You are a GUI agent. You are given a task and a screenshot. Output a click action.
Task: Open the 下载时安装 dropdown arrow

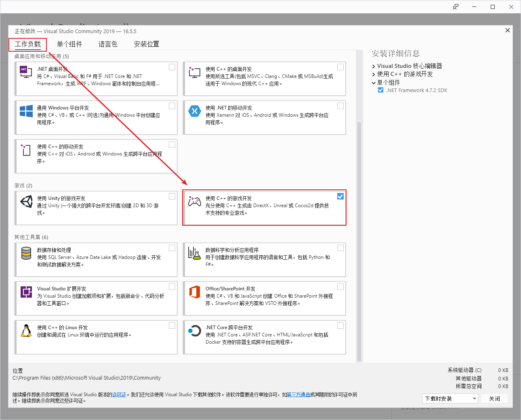click(475, 399)
